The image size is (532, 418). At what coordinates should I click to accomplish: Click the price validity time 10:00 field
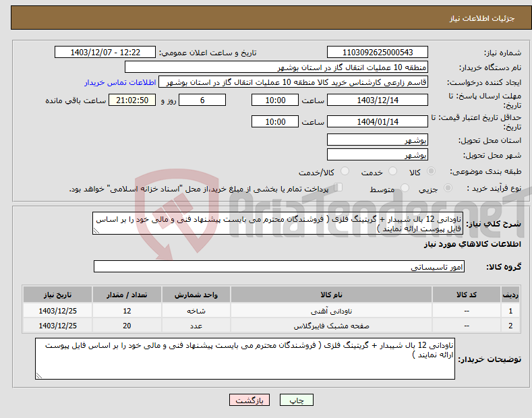(x=275, y=121)
